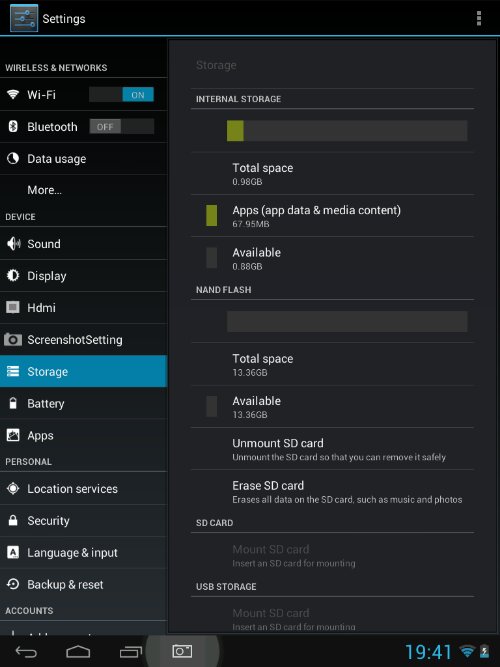
Task: Turn on the Bluetooth switch
Action: pos(122,127)
